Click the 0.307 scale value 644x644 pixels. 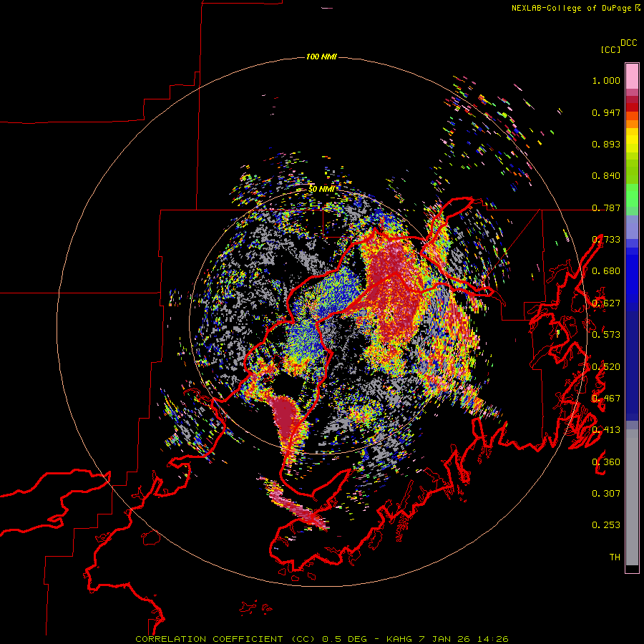[606, 494]
